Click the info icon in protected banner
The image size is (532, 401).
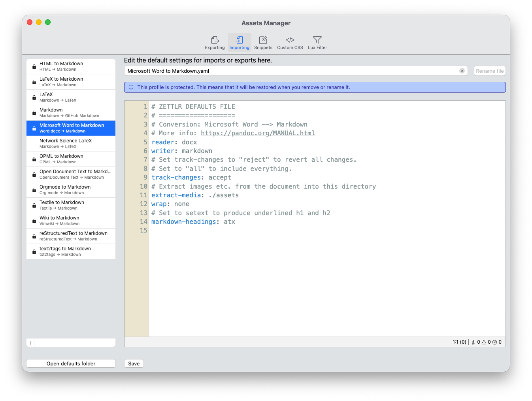coord(131,87)
